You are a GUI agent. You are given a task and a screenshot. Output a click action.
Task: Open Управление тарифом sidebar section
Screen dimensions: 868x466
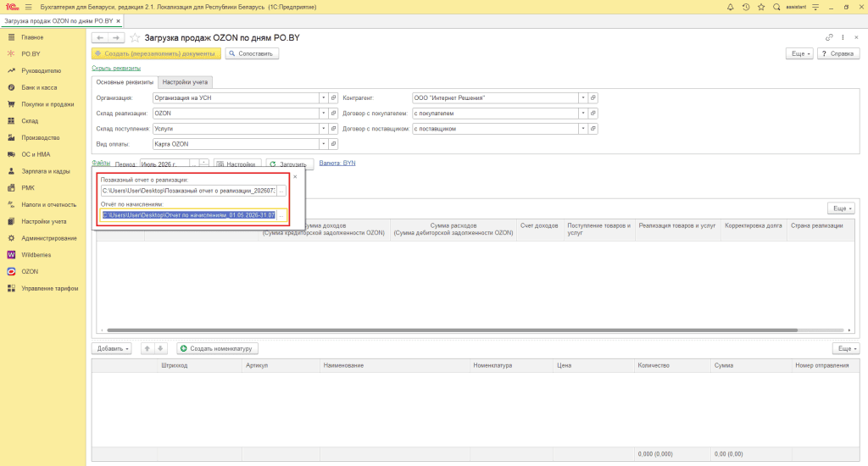(49, 288)
